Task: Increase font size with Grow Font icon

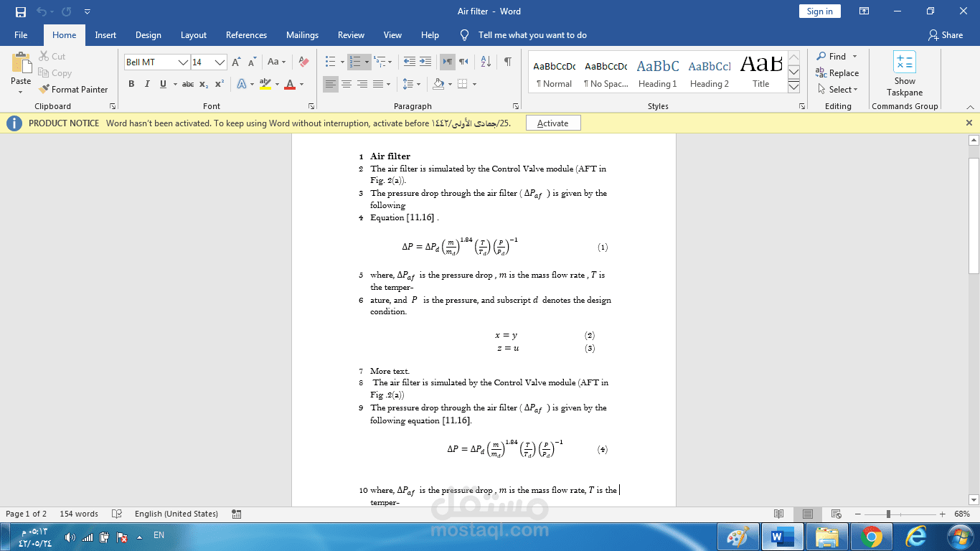Action: (x=236, y=62)
